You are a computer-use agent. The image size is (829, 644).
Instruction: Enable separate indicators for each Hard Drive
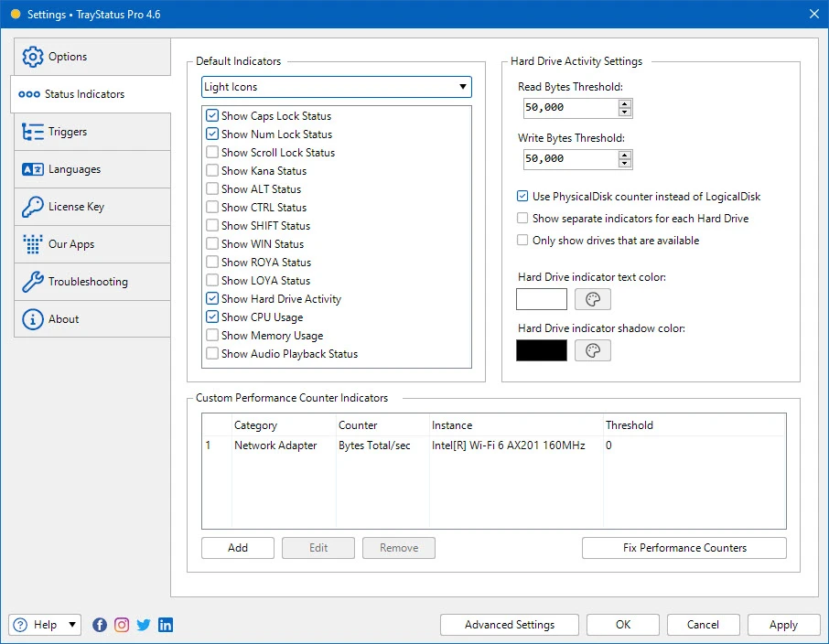point(522,219)
